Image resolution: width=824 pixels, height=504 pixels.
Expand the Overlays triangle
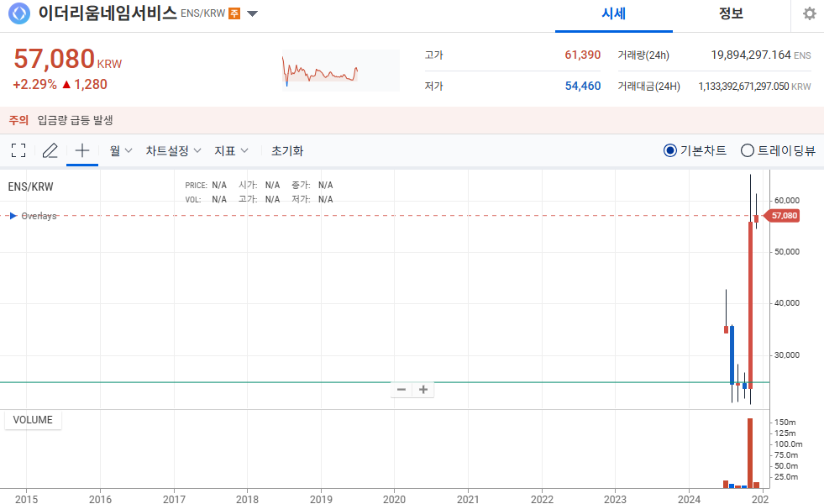(x=13, y=216)
